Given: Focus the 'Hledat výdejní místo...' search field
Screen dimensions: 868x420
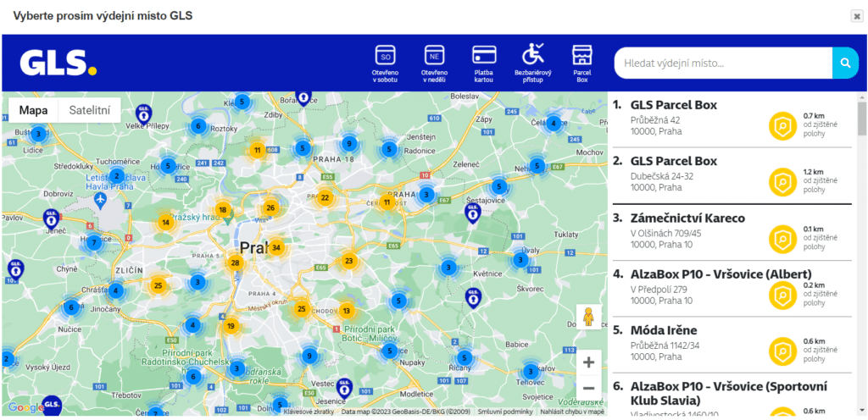Looking at the screenshot, I should pos(723,63).
